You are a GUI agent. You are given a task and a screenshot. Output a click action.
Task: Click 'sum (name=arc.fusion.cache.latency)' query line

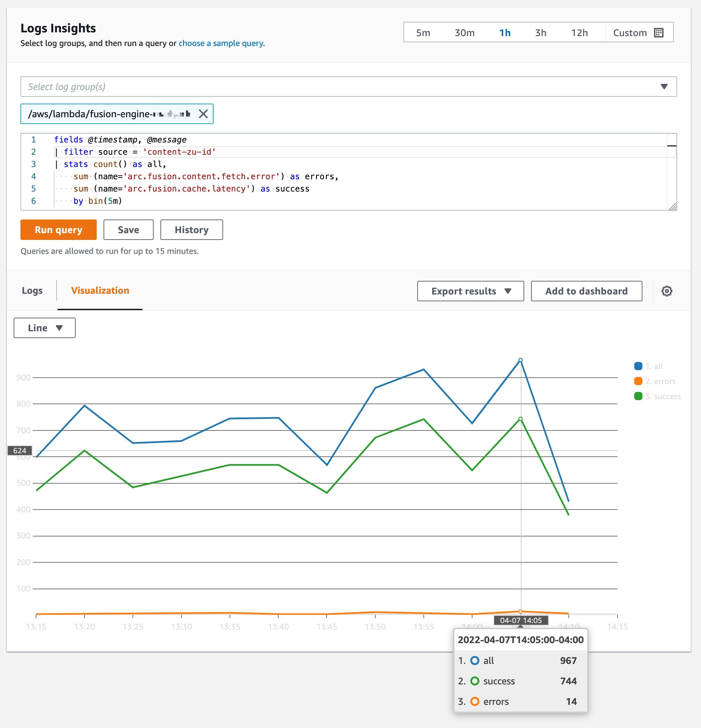(x=191, y=189)
